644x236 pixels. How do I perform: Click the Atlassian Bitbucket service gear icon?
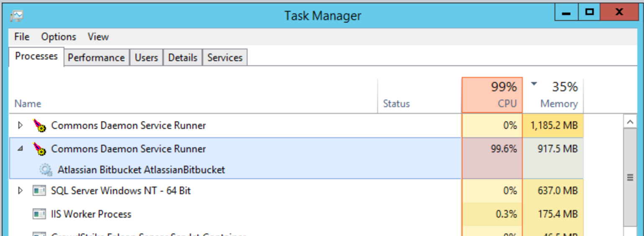coord(46,170)
